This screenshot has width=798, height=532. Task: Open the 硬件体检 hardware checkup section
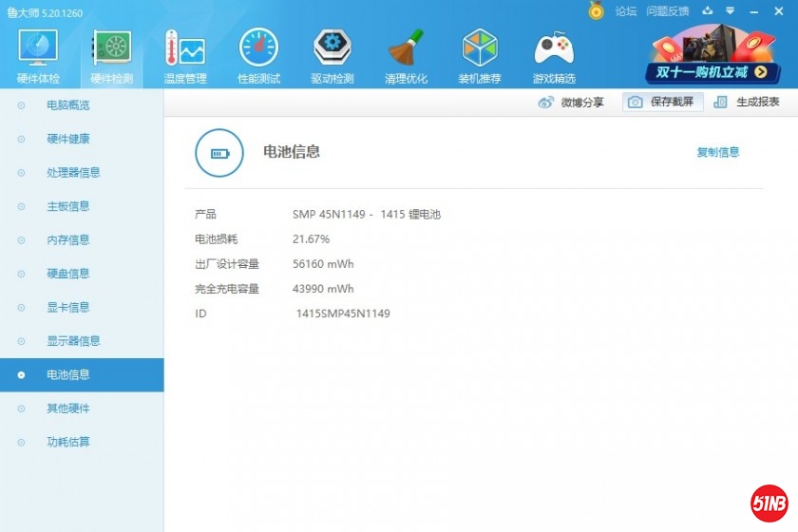(x=38, y=56)
